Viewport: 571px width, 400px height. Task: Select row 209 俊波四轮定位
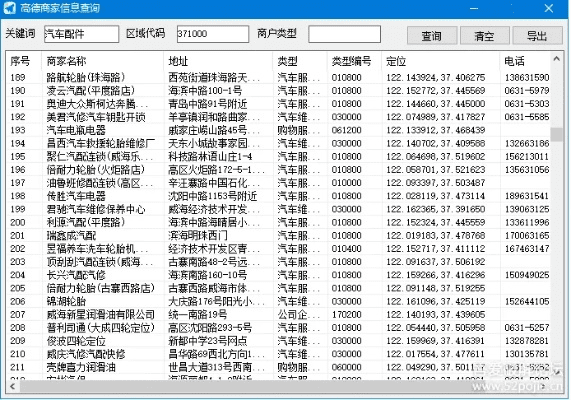click(279, 341)
